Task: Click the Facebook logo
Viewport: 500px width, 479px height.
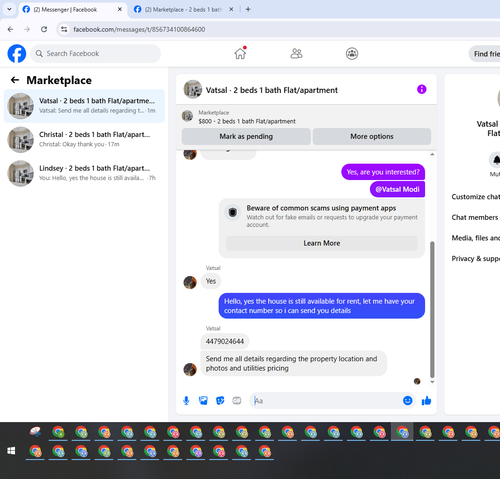Action: pyautogui.click(x=17, y=53)
